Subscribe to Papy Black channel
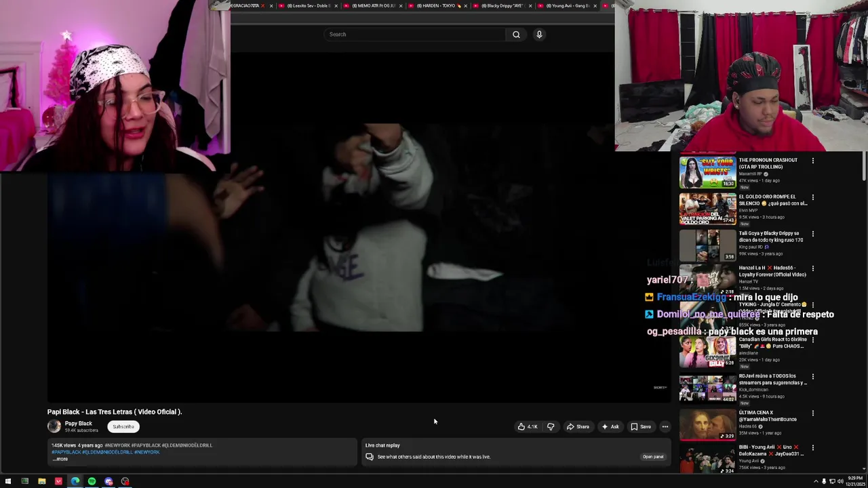The image size is (868, 488). point(123,427)
